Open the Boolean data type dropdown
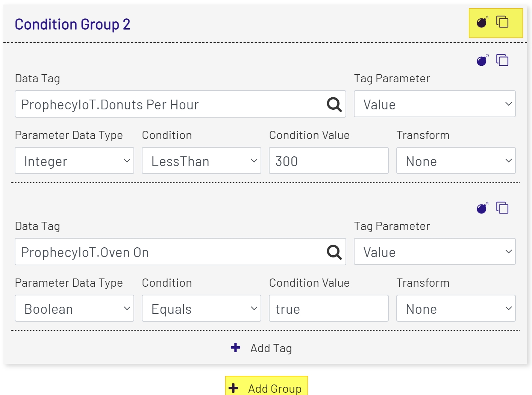This screenshot has width=532, height=395. 74,308
